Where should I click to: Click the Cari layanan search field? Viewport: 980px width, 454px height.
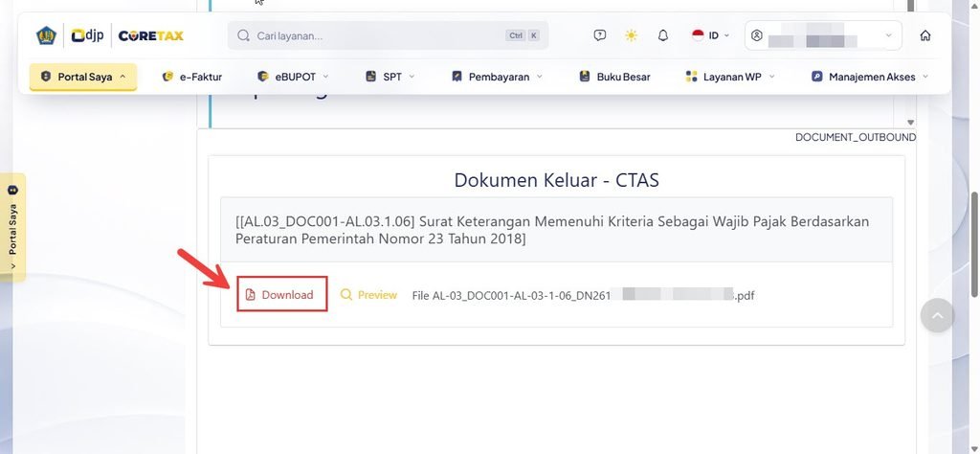point(389,35)
